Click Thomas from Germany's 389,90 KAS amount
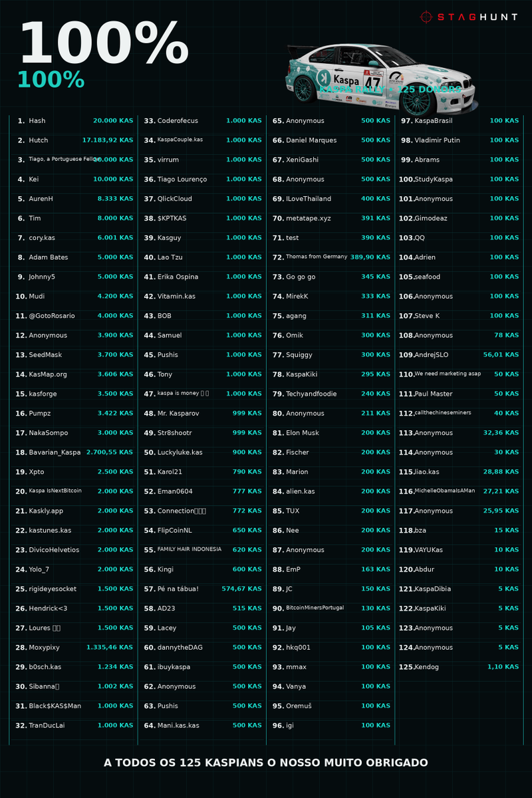 370,257
